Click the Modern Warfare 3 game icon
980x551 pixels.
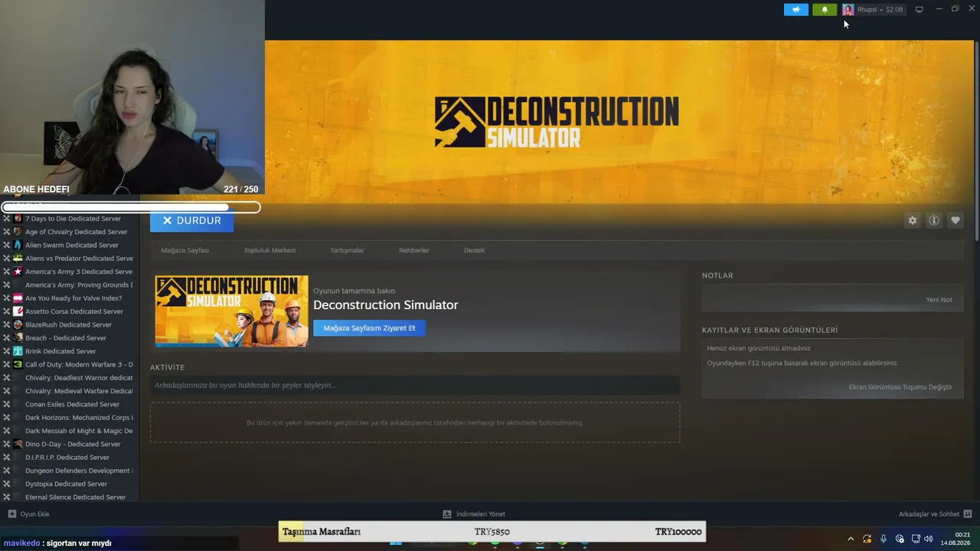[x=18, y=364]
